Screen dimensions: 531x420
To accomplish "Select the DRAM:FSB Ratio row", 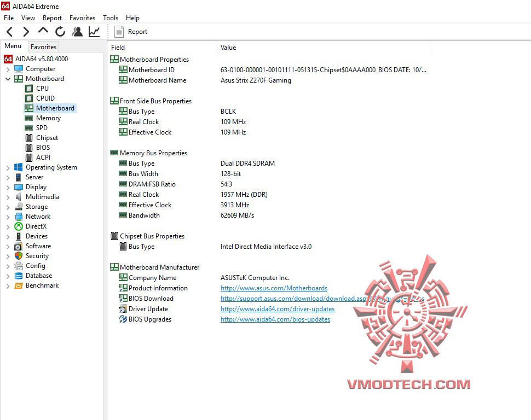I will click(269, 184).
